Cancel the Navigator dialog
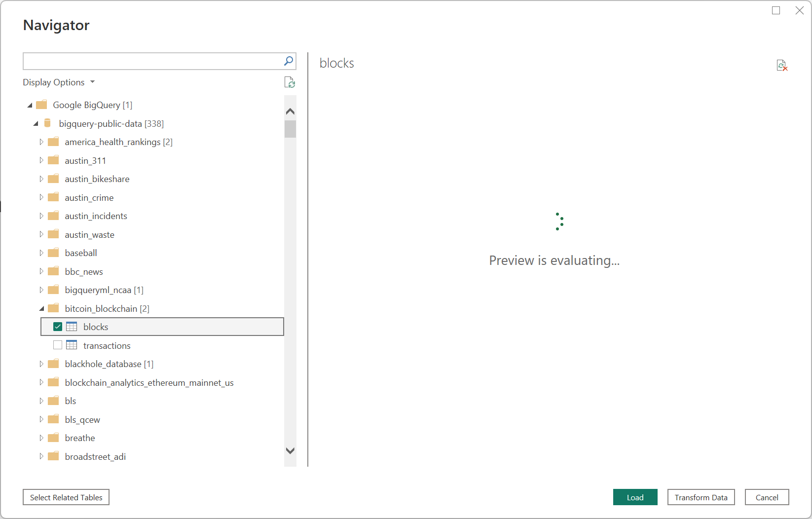 (x=767, y=497)
